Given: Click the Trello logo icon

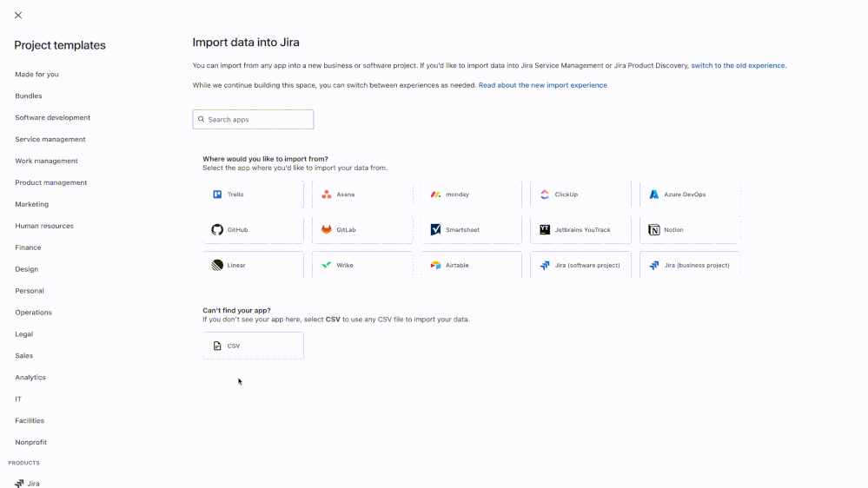Looking at the screenshot, I should click(x=217, y=195).
